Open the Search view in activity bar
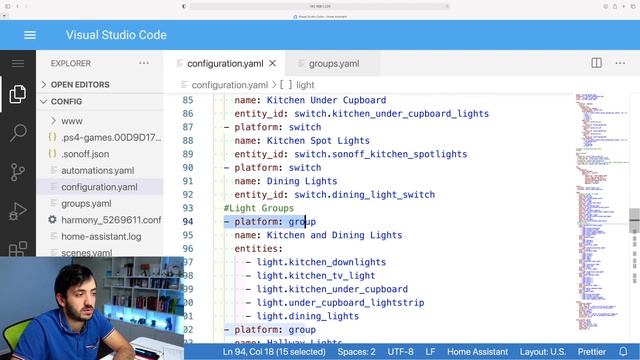The image size is (640, 360). pos(18,133)
